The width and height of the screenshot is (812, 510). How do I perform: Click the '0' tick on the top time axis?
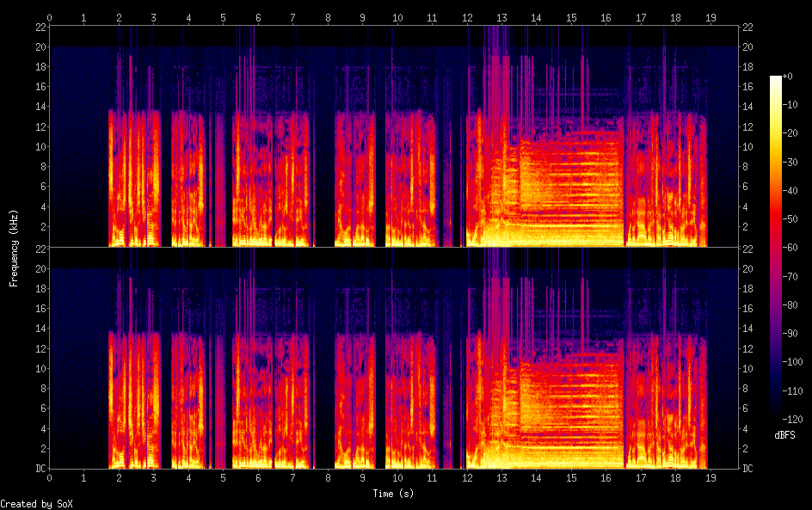coord(49,17)
